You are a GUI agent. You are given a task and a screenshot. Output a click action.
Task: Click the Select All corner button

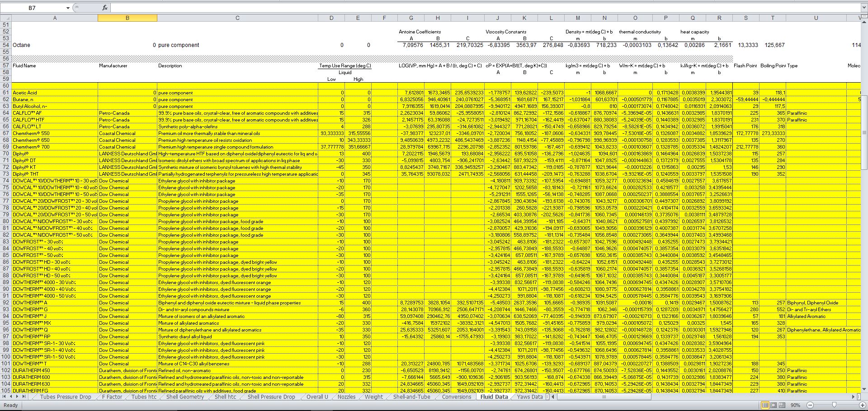click(5, 18)
